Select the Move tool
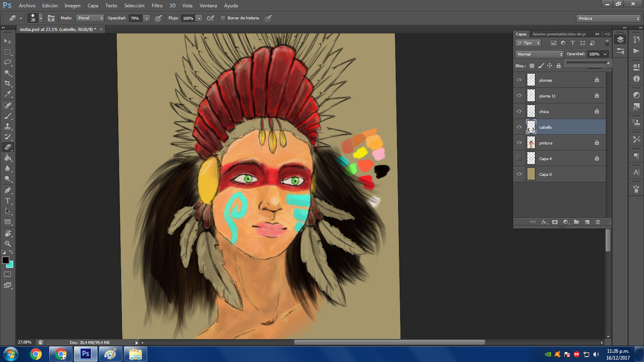The width and height of the screenshot is (644, 362). tap(8, 41)
